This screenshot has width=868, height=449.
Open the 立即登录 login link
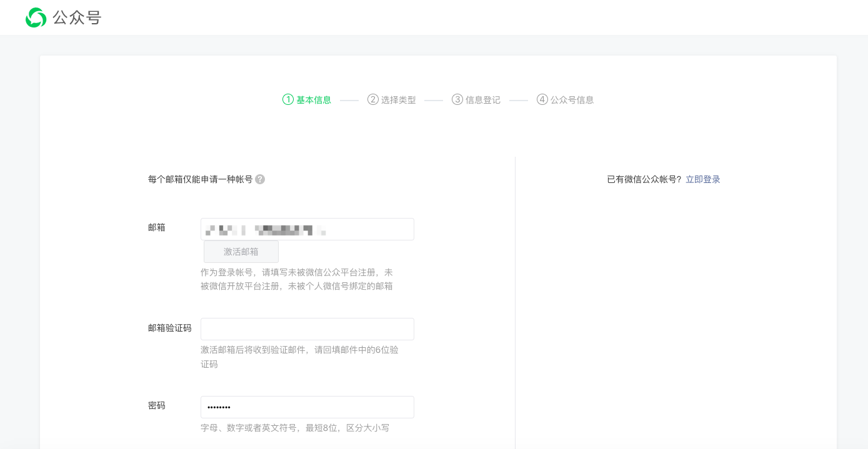click(702, 179)
